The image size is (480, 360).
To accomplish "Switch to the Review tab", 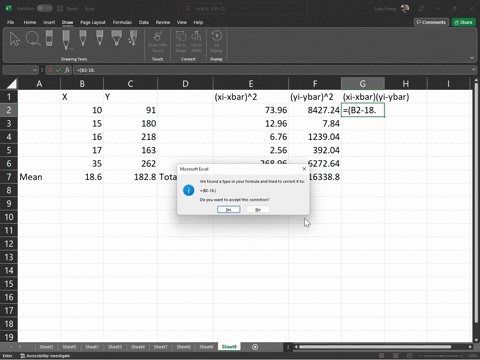I will click(x=163, y=22).
